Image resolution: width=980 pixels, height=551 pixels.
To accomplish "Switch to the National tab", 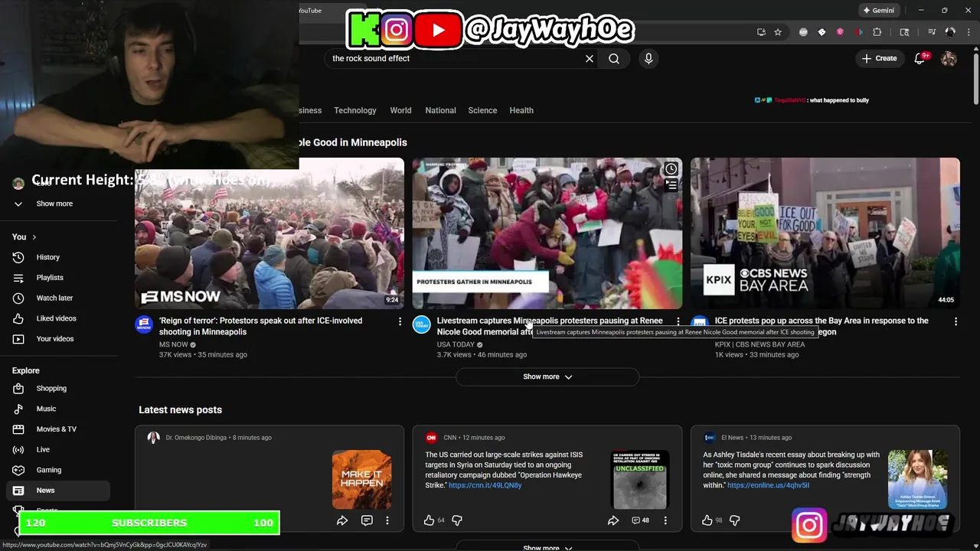I will (x=440, y=110).
